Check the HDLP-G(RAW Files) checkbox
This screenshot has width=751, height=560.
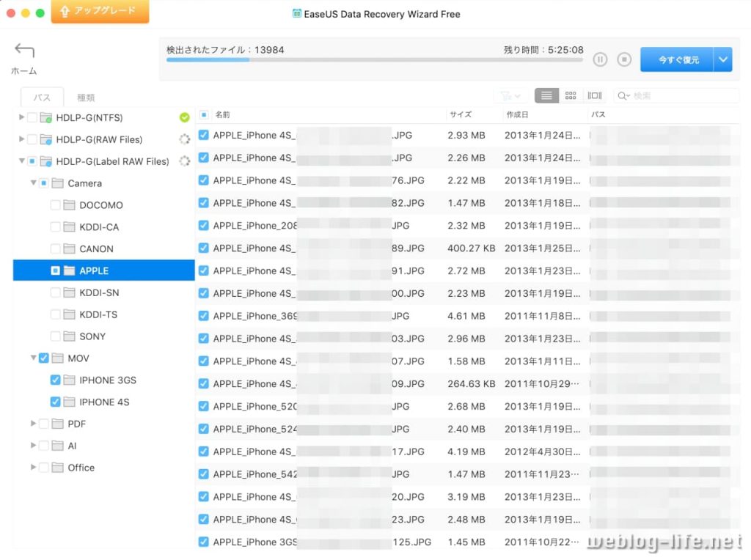click(32, 139)
